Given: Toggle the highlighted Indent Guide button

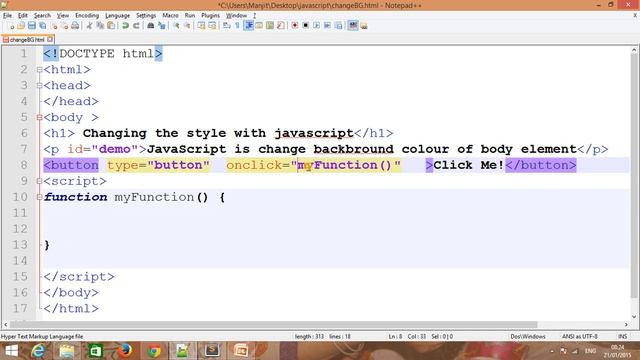Looking at the screenshot, I should pyautogui.click(x=248, y=26).
